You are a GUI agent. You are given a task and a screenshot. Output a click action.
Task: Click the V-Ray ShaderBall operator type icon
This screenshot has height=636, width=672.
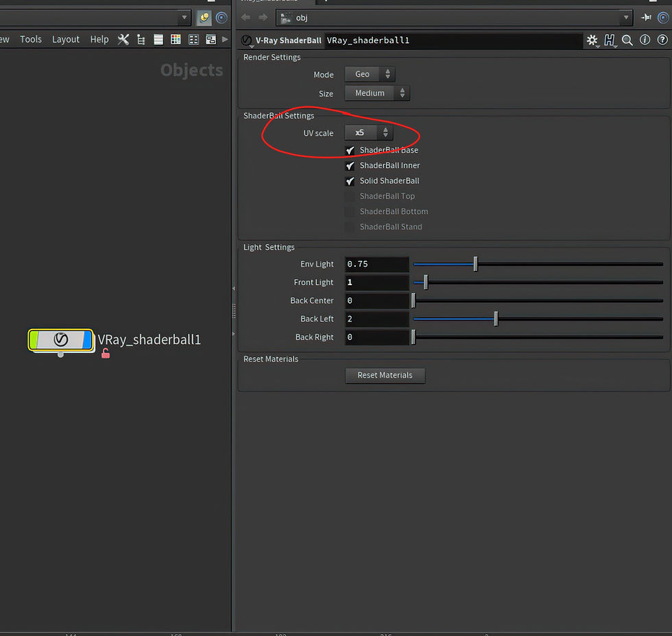[246, 40]
